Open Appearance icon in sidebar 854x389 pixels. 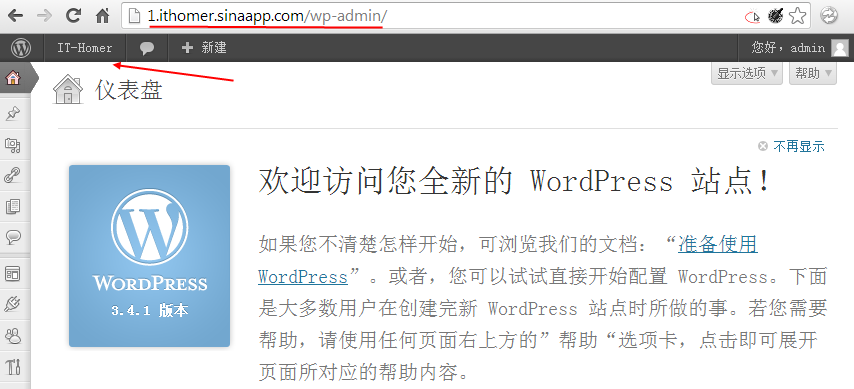click(x=13, y=273)
